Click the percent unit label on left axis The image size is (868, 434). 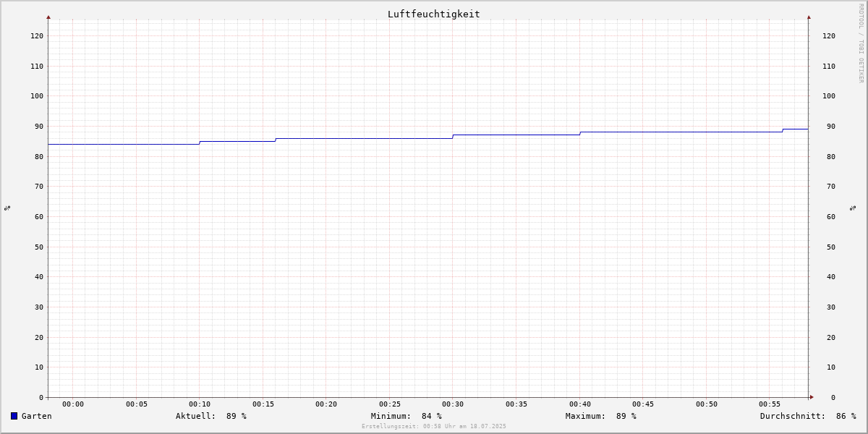[x=7, y=208]
